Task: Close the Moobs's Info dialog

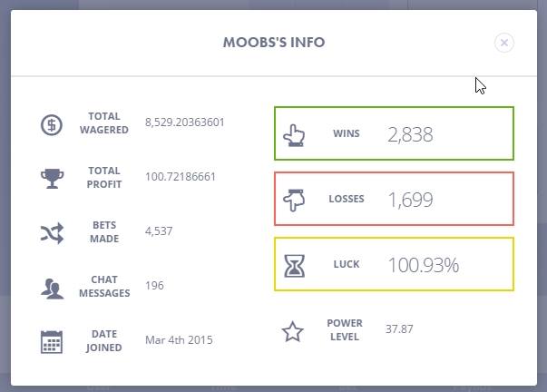Action: 503,43
